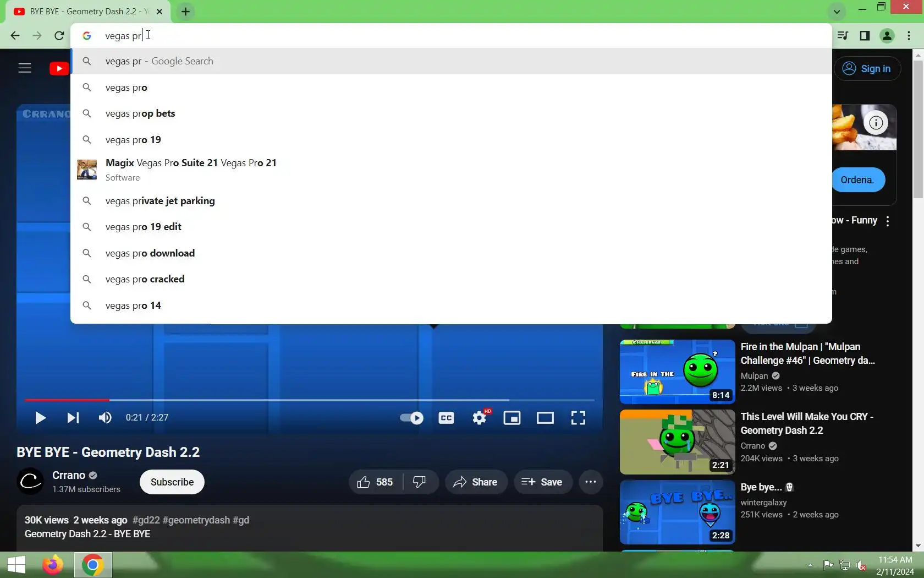The height and width of the screenshot is (578, 924).
Task: Select 'vegas pro 19' suggestion
Action: [451, 140]
